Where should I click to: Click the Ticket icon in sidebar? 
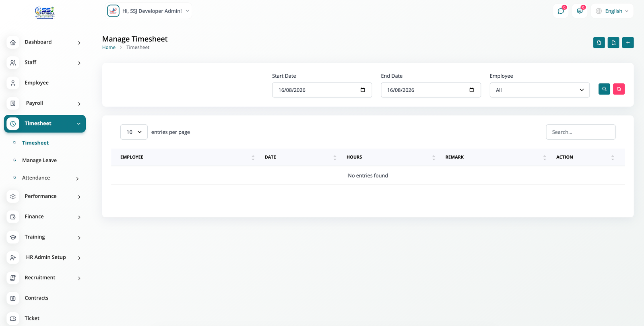click(x=13, y=318)
